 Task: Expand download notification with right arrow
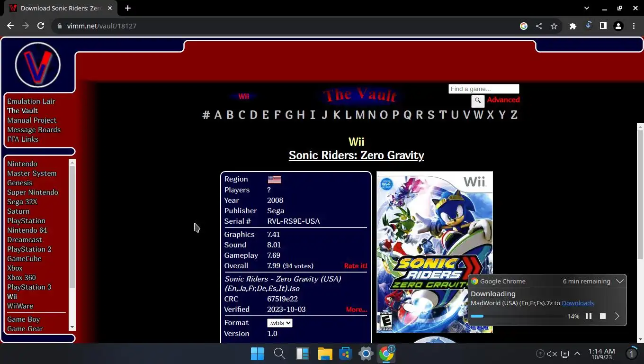[617, 316]
